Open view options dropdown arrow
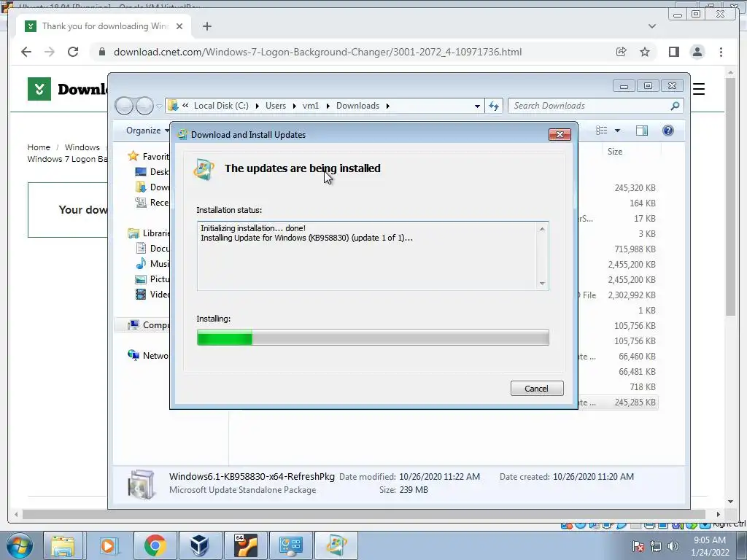This screenshot has width=747, height=560. 617,131
